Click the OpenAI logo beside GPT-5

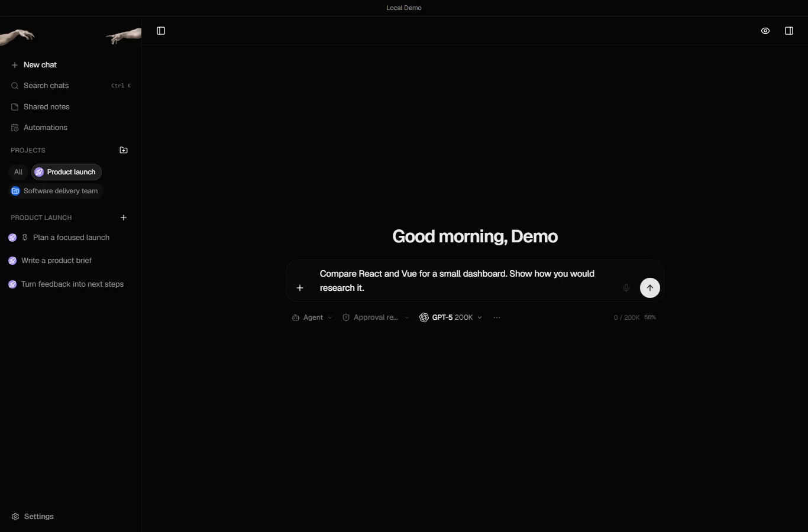[424, 317]
